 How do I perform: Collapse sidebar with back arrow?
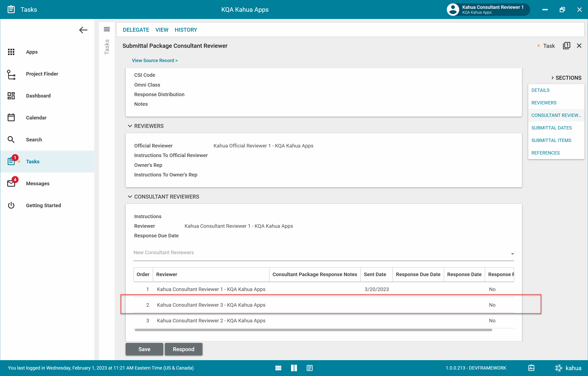(83, 30)
